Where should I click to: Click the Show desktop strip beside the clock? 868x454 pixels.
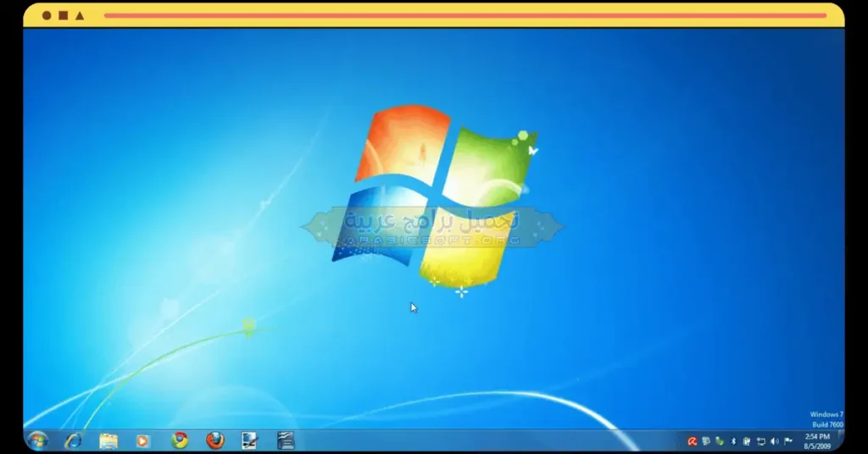point(840,440)
